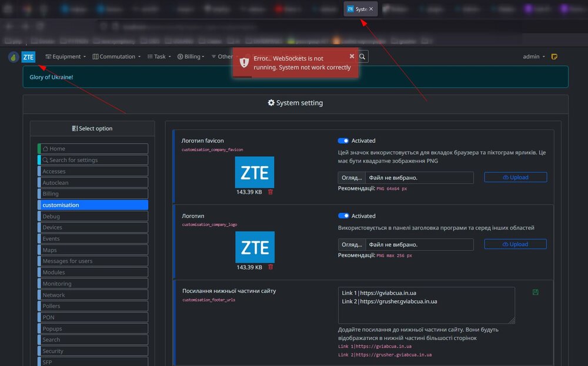
Task: Click the favicon file browse button
Action: (352, 177)
